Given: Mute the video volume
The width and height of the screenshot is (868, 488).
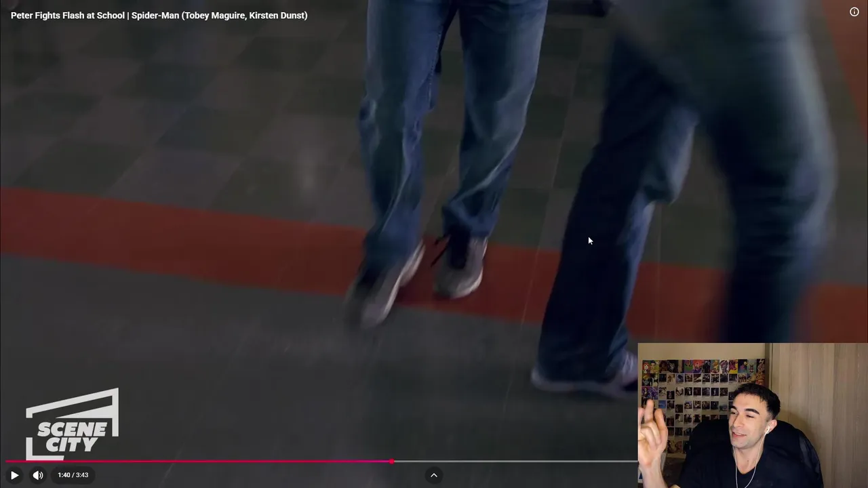Looking at the screenshot, I should coord(38,475).
